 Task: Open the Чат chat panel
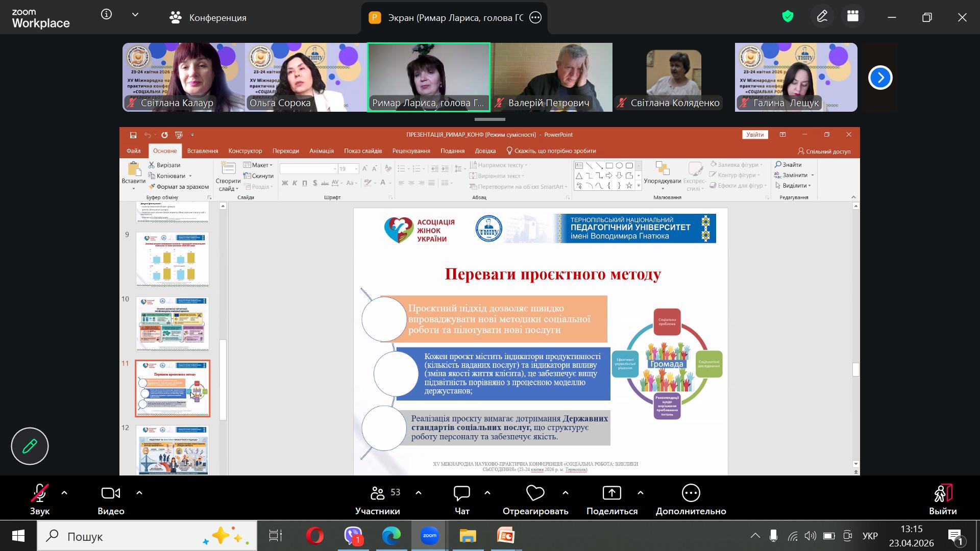pos(461,493)
